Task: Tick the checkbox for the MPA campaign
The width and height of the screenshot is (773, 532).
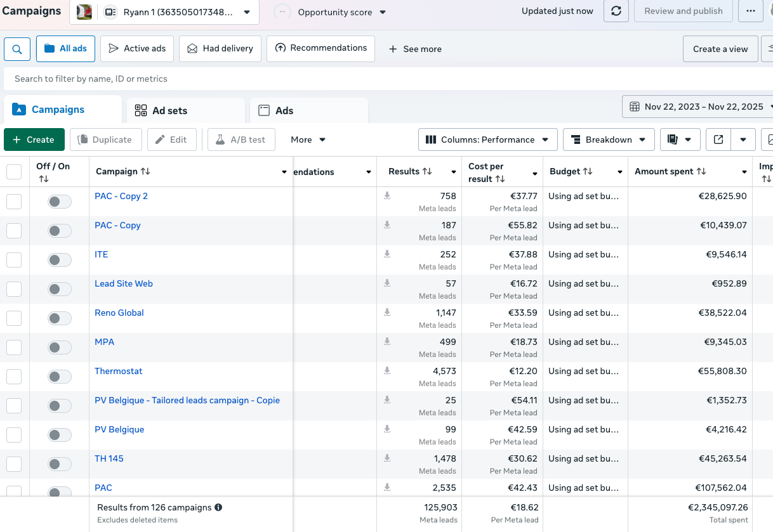Action: 14,347
